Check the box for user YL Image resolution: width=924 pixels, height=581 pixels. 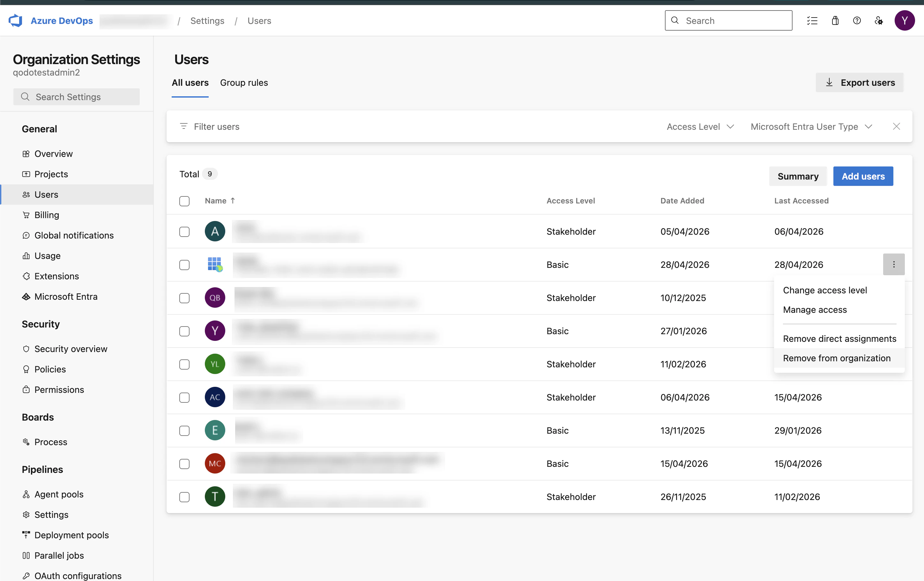point(184,364)
